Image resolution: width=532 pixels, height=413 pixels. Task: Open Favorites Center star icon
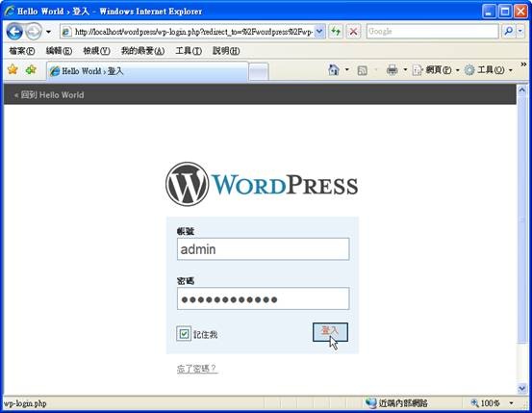pyautogui.click(x=13, y=69)
